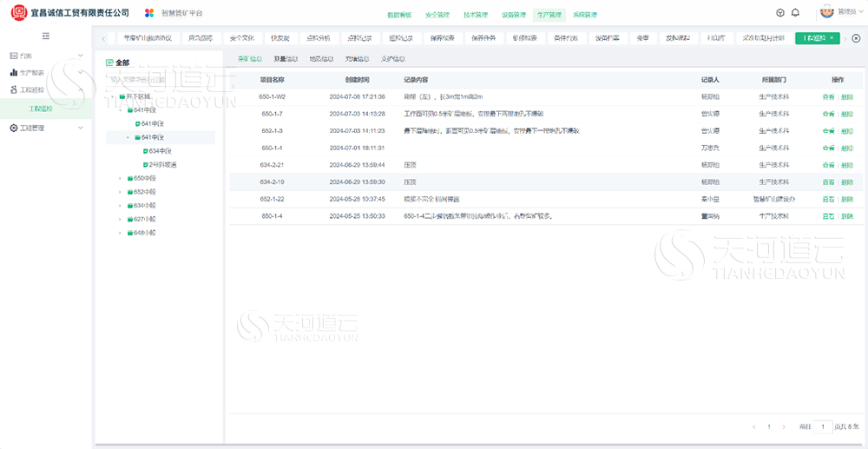Switch to the 充填信息 sub-tab
The image size is (868, 449).
357,58
